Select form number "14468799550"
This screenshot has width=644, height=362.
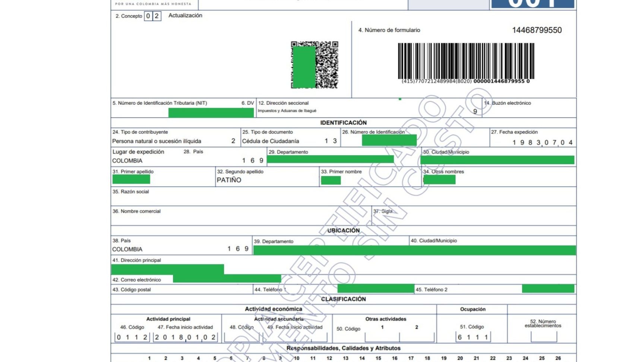pos(537,30)
